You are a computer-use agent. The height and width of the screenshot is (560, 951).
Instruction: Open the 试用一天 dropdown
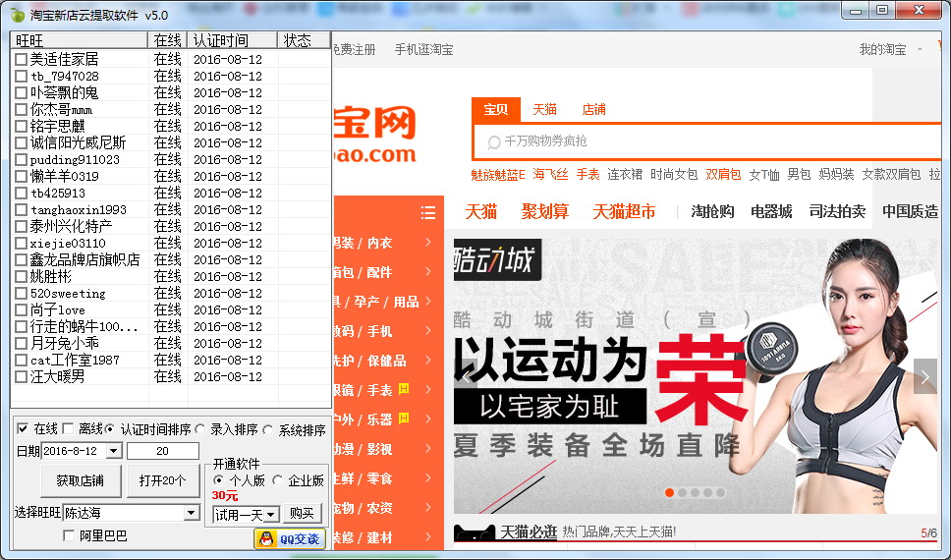(x=271, y=515)
